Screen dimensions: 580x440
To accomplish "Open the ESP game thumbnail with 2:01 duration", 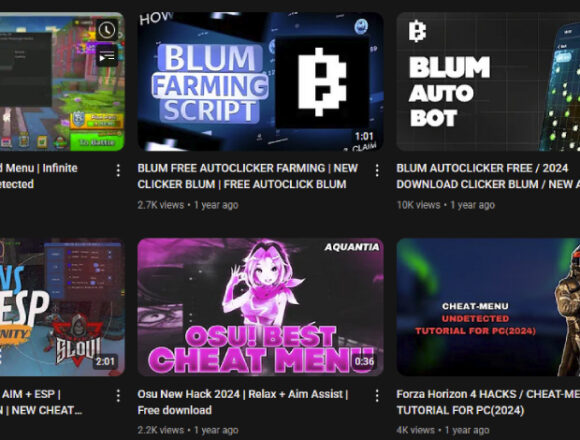I will tap(62, 307).
